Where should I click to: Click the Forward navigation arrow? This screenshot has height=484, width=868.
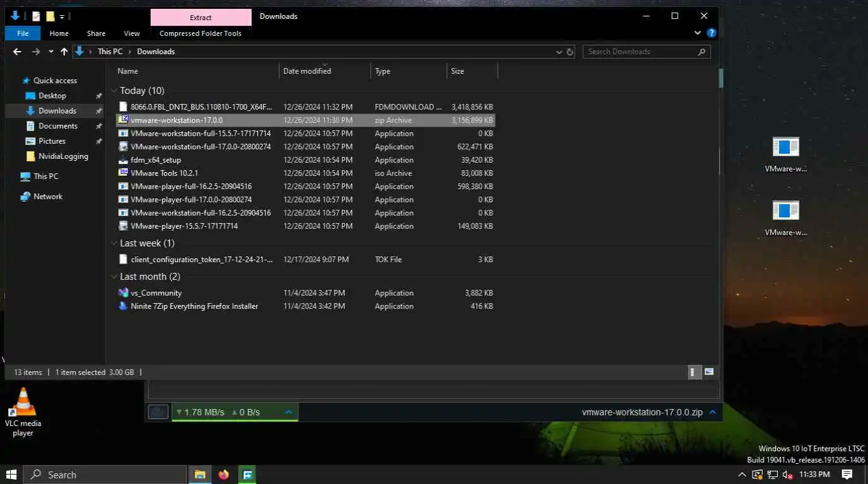[x=36, y=52]
